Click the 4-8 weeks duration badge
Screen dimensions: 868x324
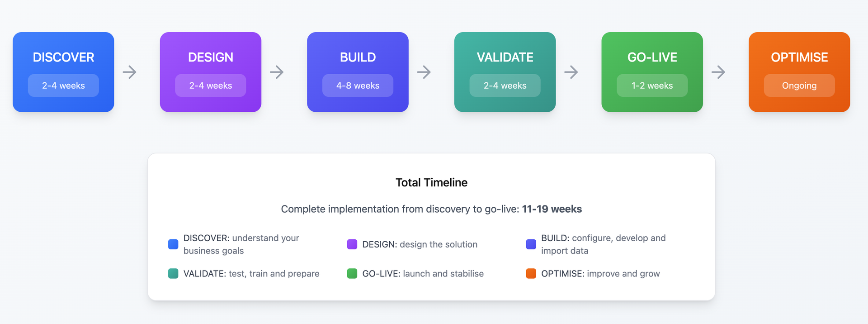click(358, 86)
